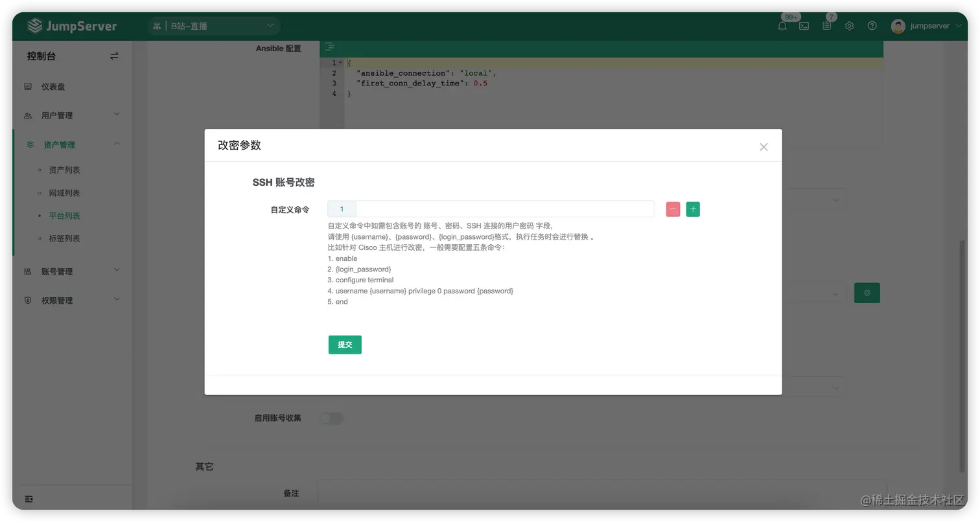Click the view switch icon beside 控制台
Viewport: 980px width, 522px height.
pos(114,56)
